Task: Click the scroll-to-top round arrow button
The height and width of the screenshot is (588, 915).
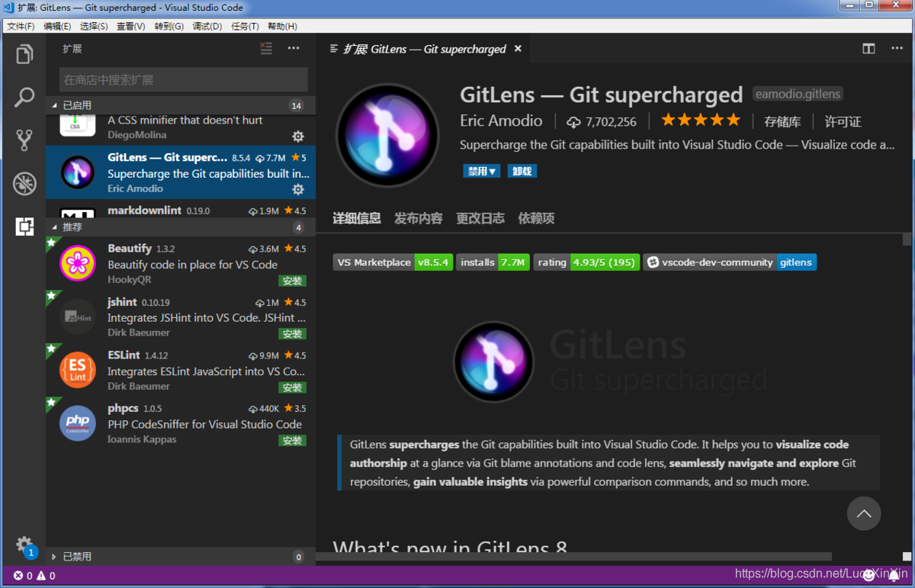Action: 864,513
